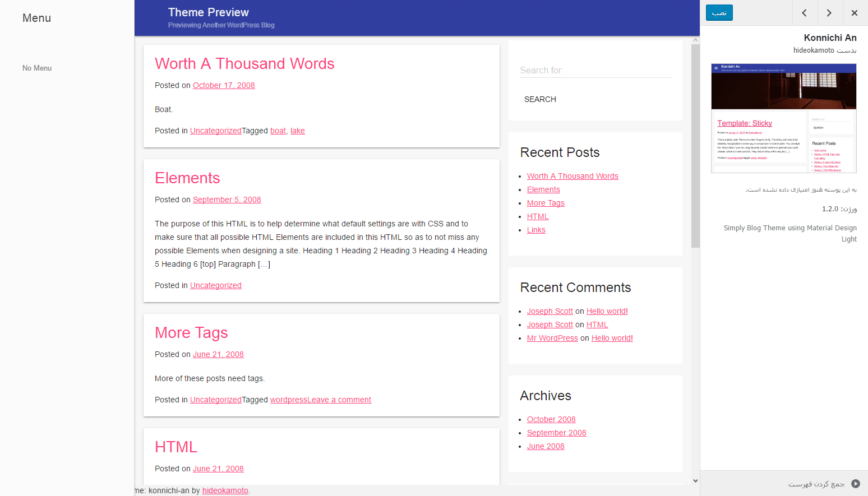Image resolution: width=868 pixels, height=496 pixels.
Task: Open the October 2008 archive
Action: point(551,419)
